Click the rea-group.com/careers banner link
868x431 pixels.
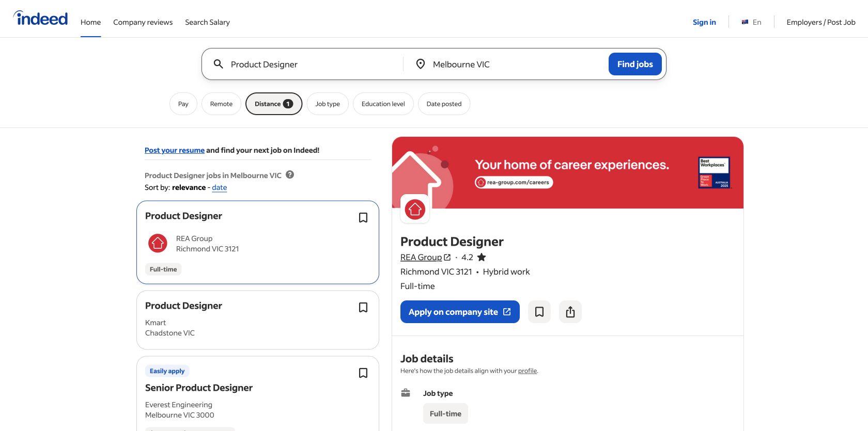(x=514, y=182)
